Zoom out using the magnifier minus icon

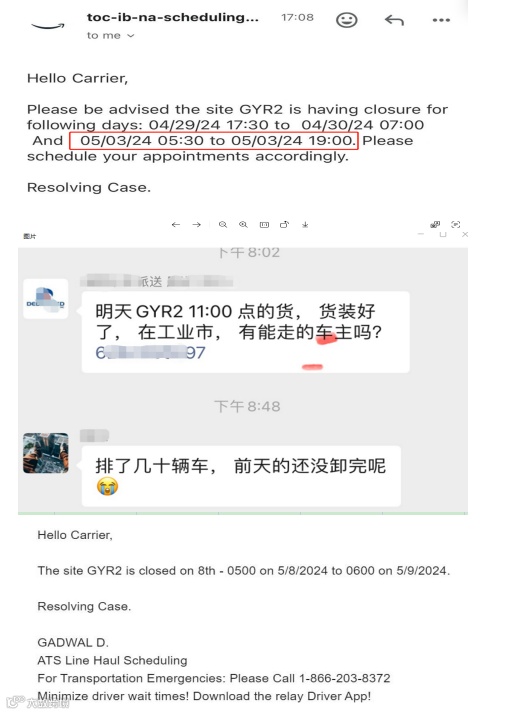(x=223, y=224)
